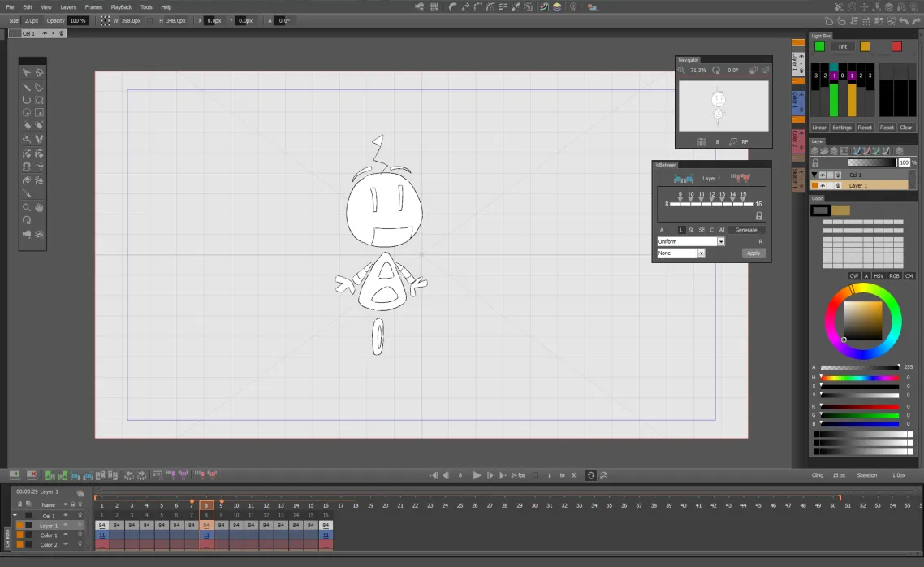The width and height of the screenshot is (924, 567).
Task: Select the Hand pan tool
Action: pos(39,207)
